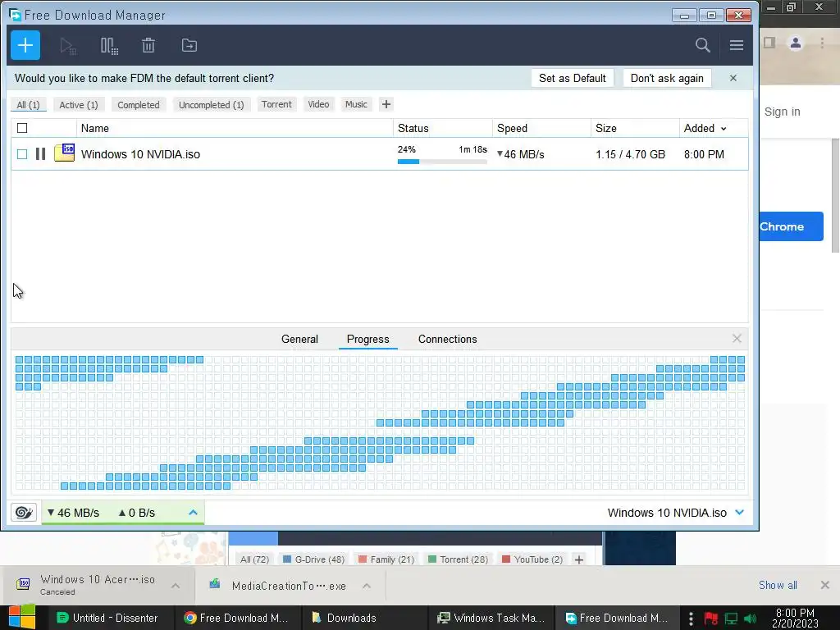Tick the select-all downloads checkbox

pyautogui.click(x=22, y=128)
